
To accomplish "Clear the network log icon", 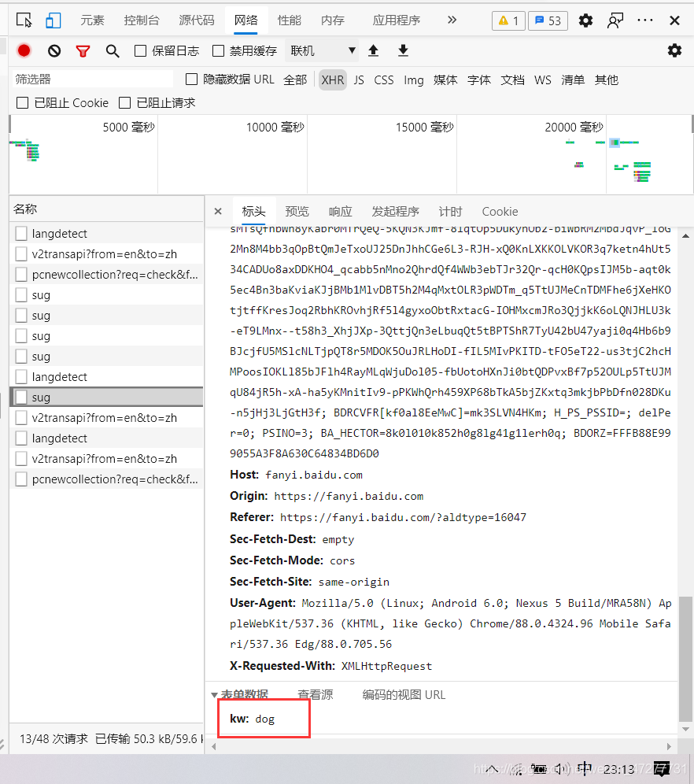I will (54, 50).
